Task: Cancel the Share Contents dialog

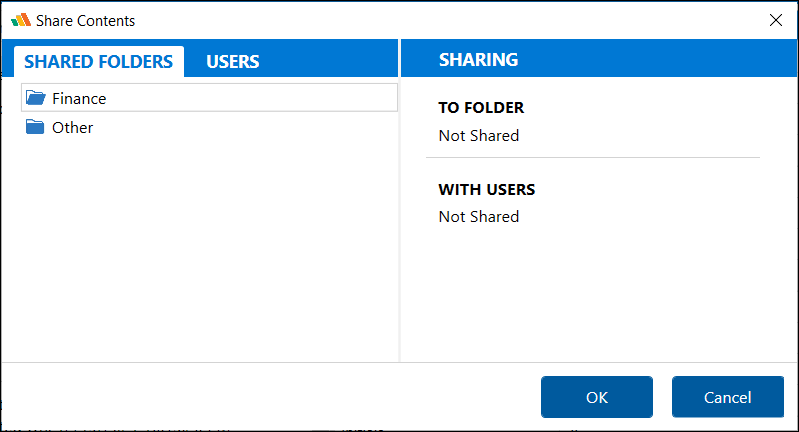Action: [x=728, y=397]
